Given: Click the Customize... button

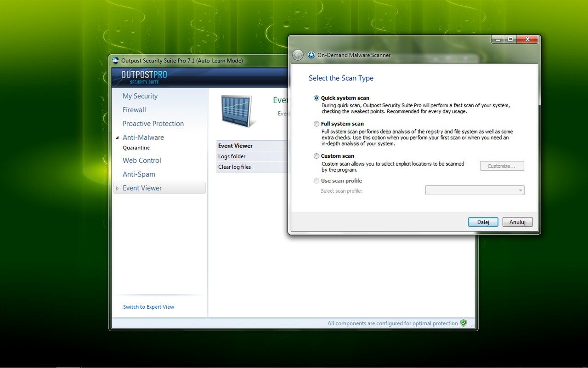Looking at the screenshot, I should [x=502, y=166].
